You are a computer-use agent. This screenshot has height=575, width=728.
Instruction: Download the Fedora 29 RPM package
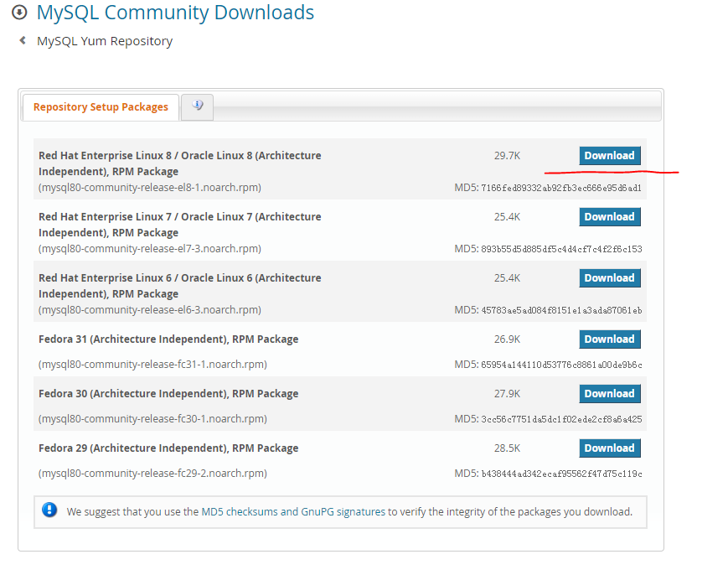tap(610, 448)
